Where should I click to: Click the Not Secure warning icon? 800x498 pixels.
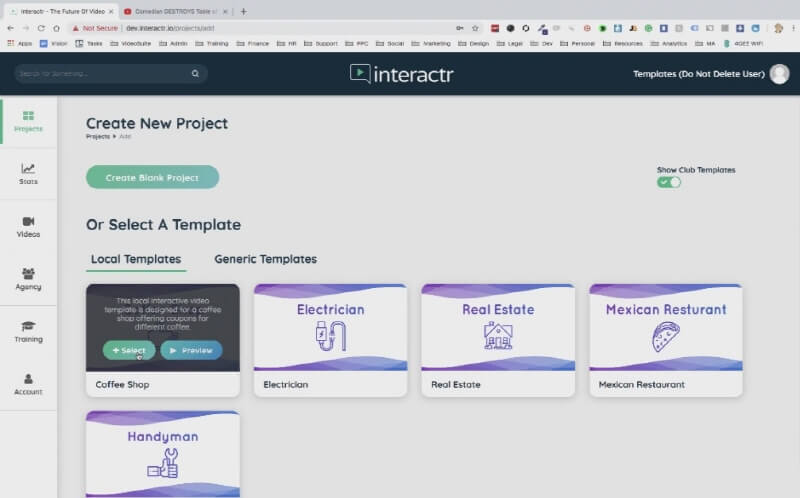point(76,28)
